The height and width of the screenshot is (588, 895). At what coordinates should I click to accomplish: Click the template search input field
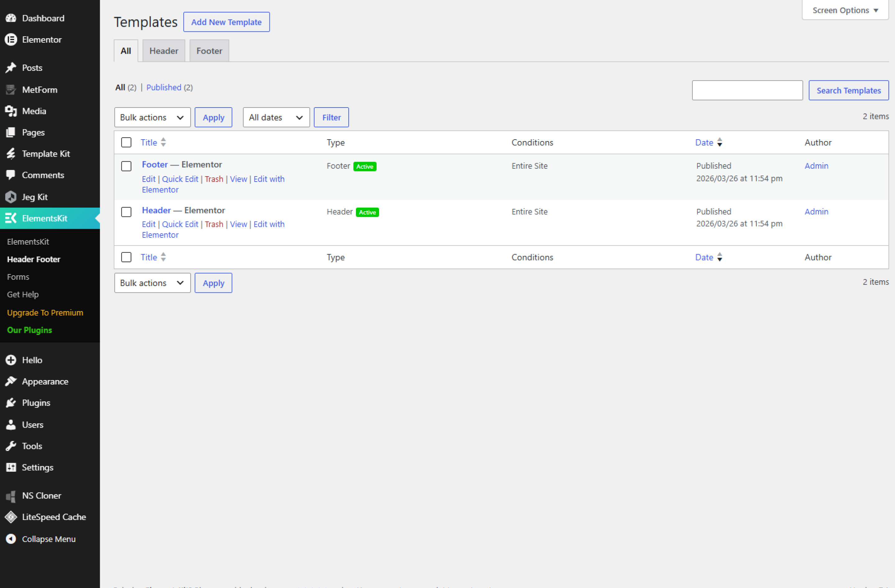click(x=747, y=90)
